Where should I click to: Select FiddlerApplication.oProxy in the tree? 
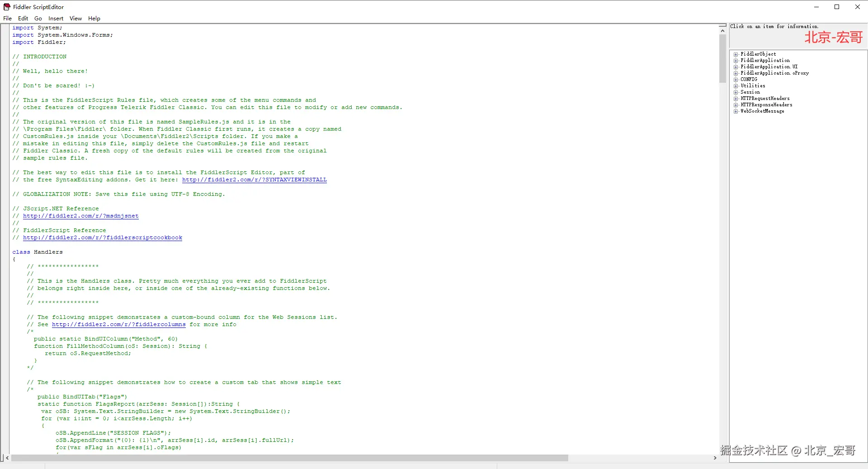(774, 73)
